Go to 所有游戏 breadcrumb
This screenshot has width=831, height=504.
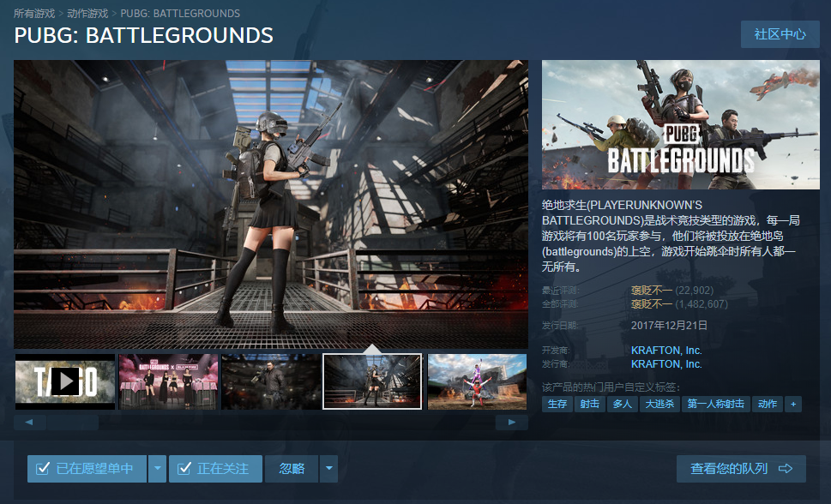click(x=34, y=14)
